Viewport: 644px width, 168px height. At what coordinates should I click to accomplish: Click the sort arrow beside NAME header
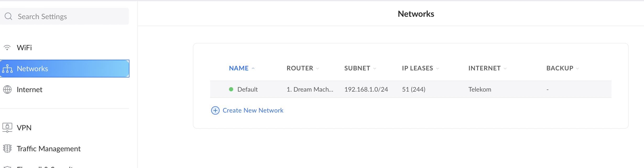(253, 68)
